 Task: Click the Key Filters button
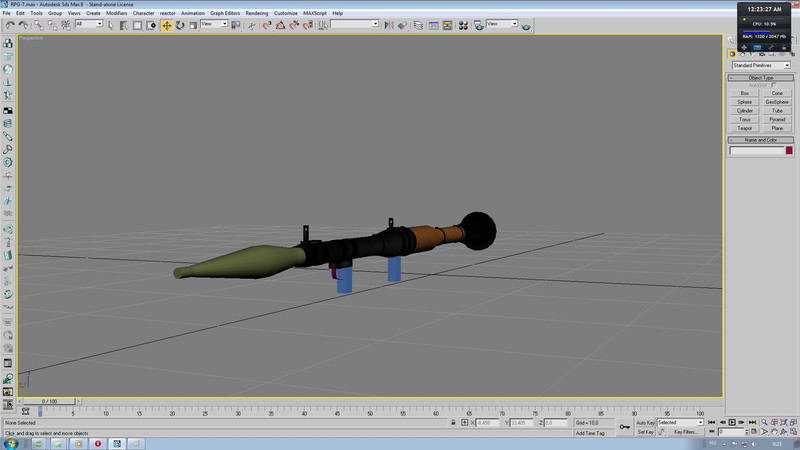pyautogui.click(x=685, y=432)
